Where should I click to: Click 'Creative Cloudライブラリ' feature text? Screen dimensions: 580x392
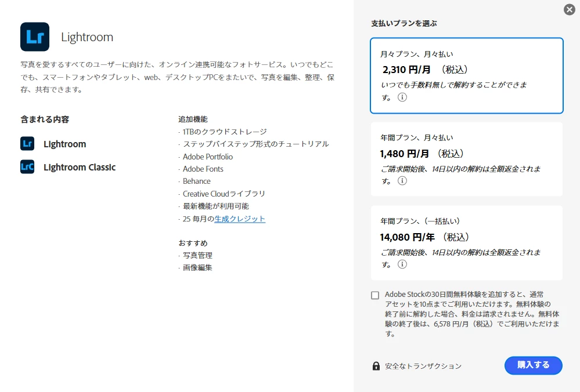click(x=224, y=194)
